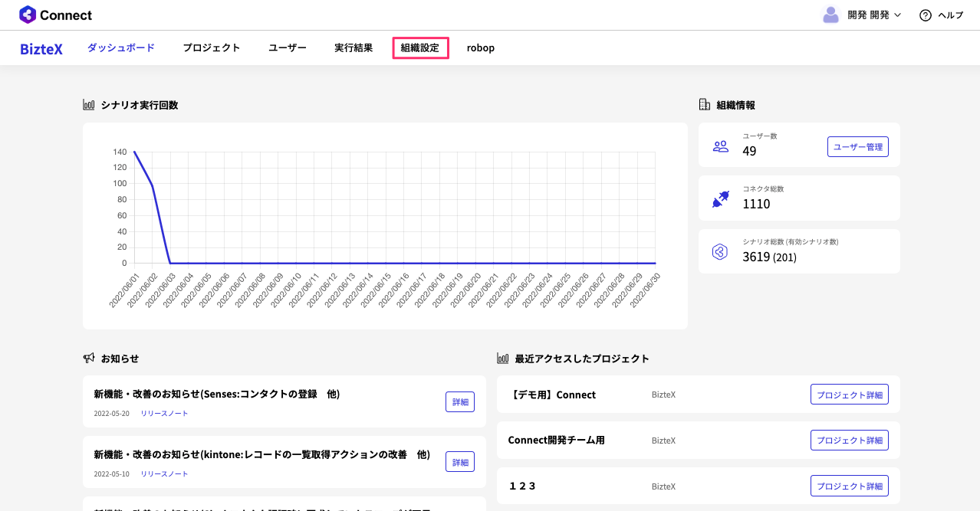This screenshot has width=980, height=511.
Task: Click the megaphone icon beside お知らせ
Action: [89, 358]
